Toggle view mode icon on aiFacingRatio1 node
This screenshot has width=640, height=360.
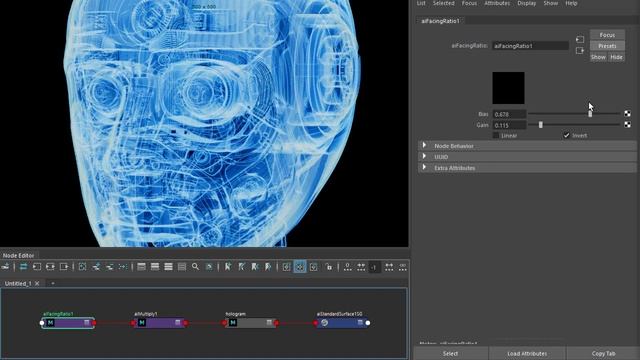[x=87, y=322]
